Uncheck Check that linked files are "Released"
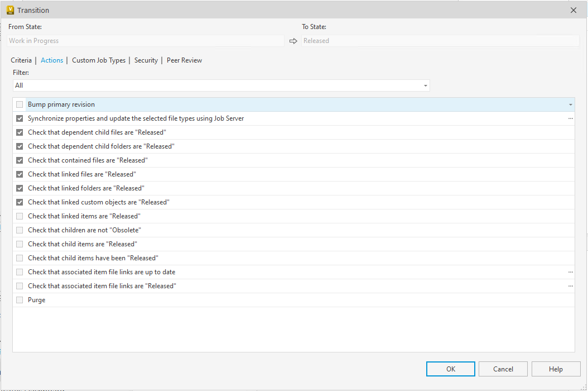 tap(20, 174)
